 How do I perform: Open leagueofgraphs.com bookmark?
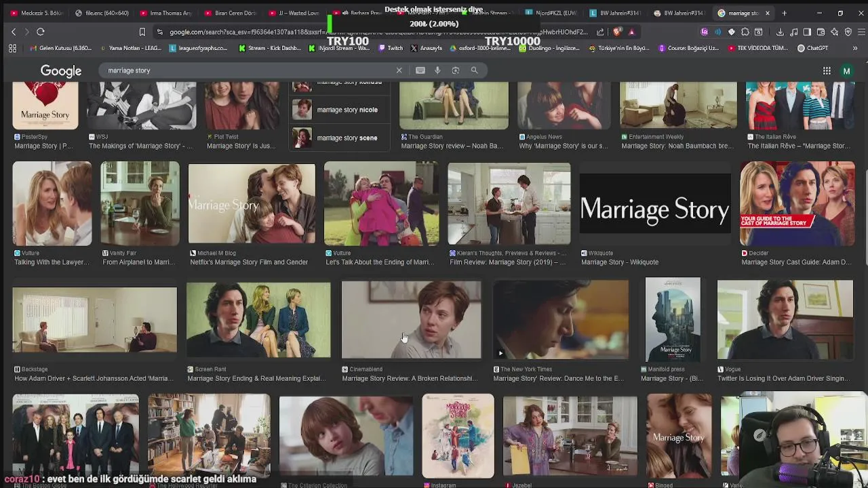click(x=199, y=48)
